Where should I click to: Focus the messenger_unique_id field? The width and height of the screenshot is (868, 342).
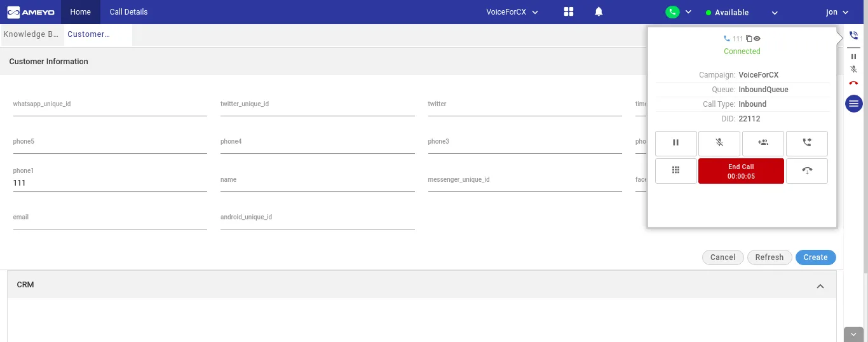[x=525, y=182]
